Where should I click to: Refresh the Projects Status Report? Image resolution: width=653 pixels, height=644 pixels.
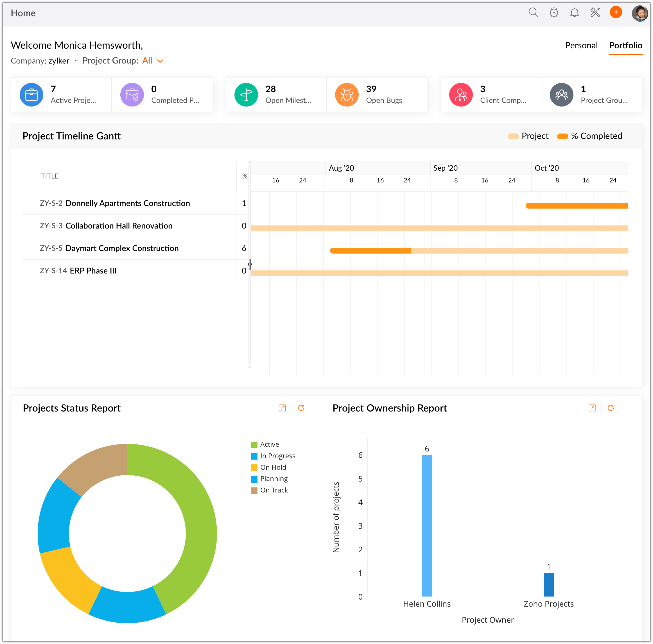click(301, 408)
